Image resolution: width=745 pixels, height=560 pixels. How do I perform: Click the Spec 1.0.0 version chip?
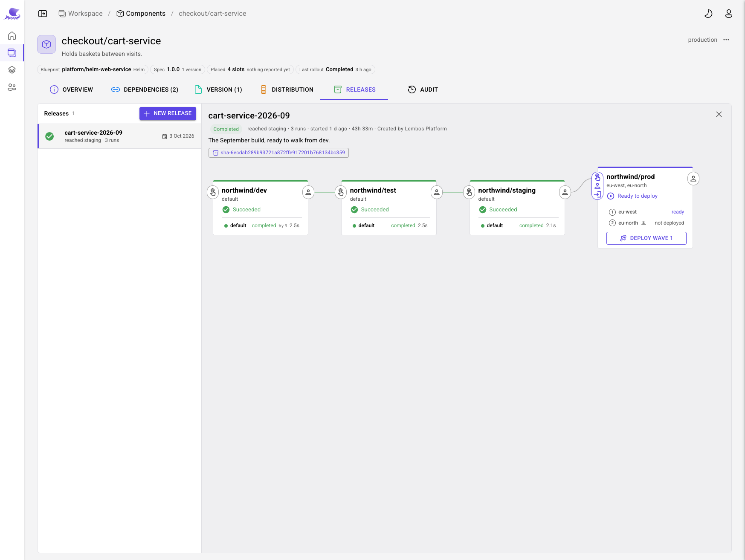[178, 69]
